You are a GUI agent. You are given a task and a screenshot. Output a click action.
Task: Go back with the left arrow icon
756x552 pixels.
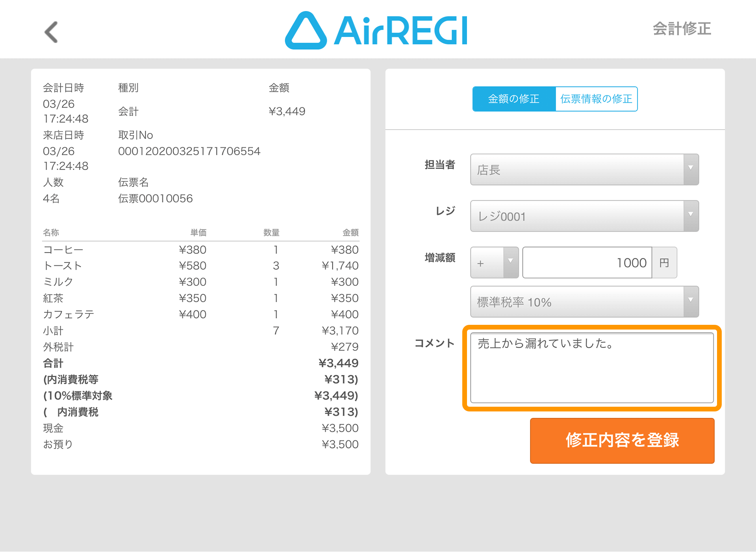point(51,32)
